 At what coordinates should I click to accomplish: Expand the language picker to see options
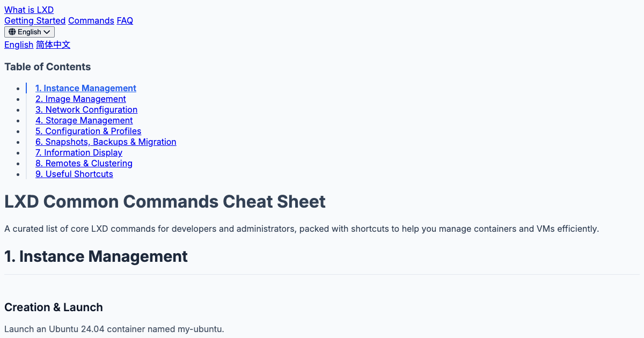coord(29,32)
